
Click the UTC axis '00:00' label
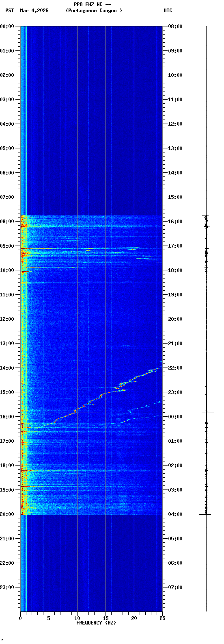(x=175, y=417)
